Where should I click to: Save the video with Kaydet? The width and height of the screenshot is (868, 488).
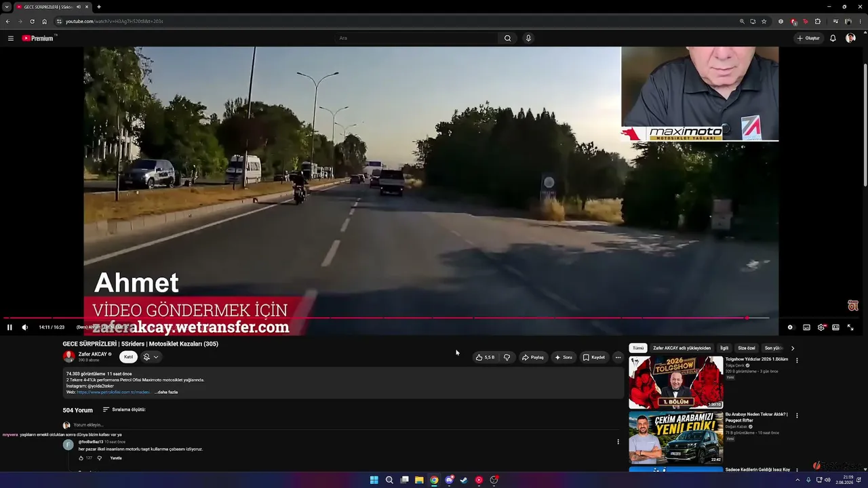pyautogui.click(x=594, y=357)
